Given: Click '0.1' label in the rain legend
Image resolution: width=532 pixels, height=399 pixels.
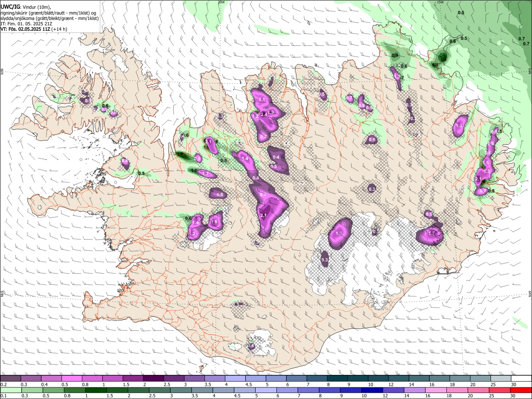Looking at the screenshot, I should point(3,397).
